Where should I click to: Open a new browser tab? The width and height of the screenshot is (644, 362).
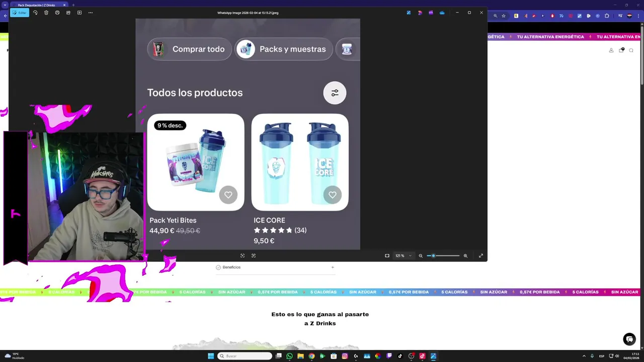[73, 5]
